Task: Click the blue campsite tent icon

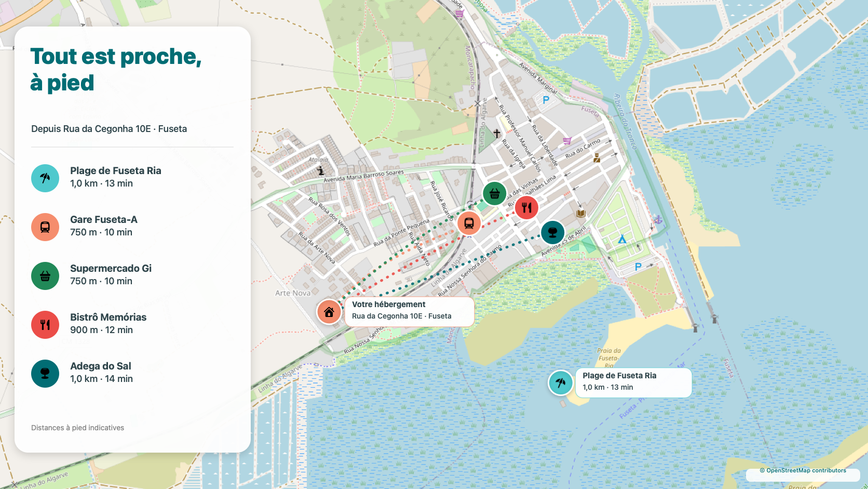Action: tap(622, 239)
